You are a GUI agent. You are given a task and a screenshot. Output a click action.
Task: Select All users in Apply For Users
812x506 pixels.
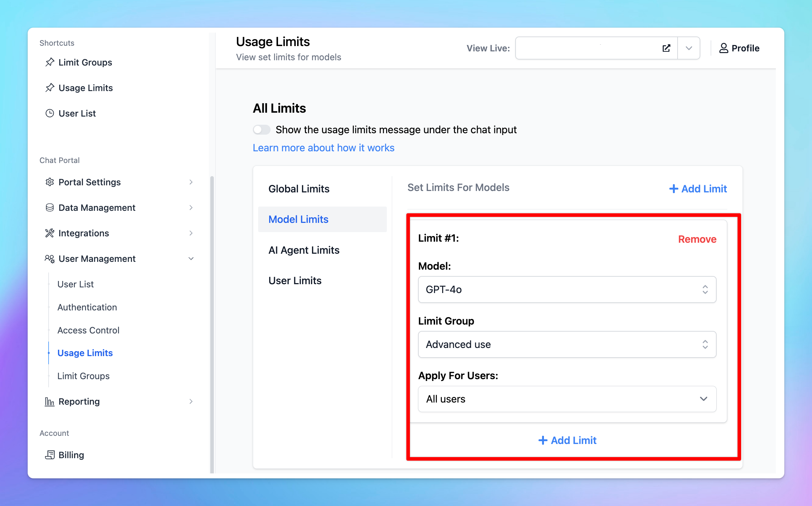pyautogui.click(x=566, y=399)
